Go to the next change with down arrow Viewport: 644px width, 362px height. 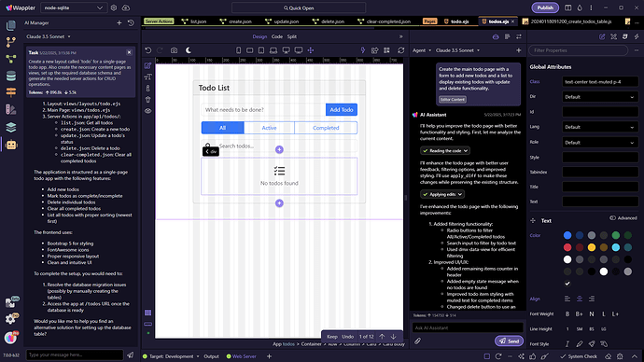(x=394, y=337)
